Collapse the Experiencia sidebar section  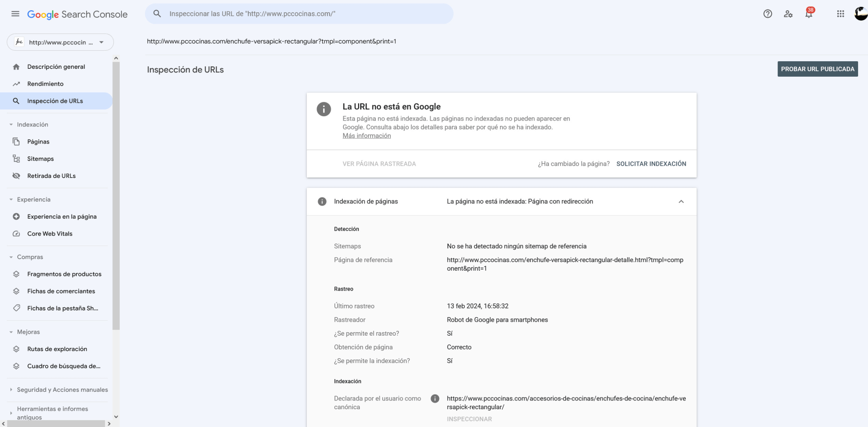click(x=11, y=200)
